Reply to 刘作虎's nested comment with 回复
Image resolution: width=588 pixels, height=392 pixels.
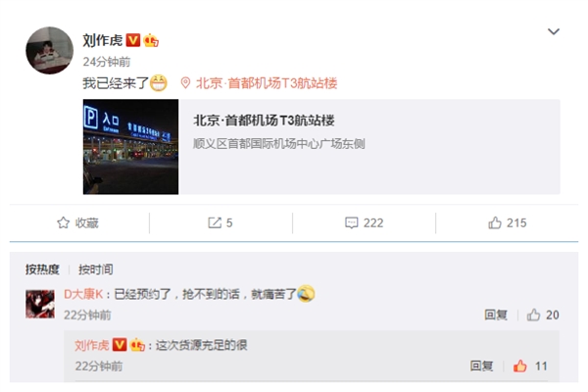[x=481, y=366]
